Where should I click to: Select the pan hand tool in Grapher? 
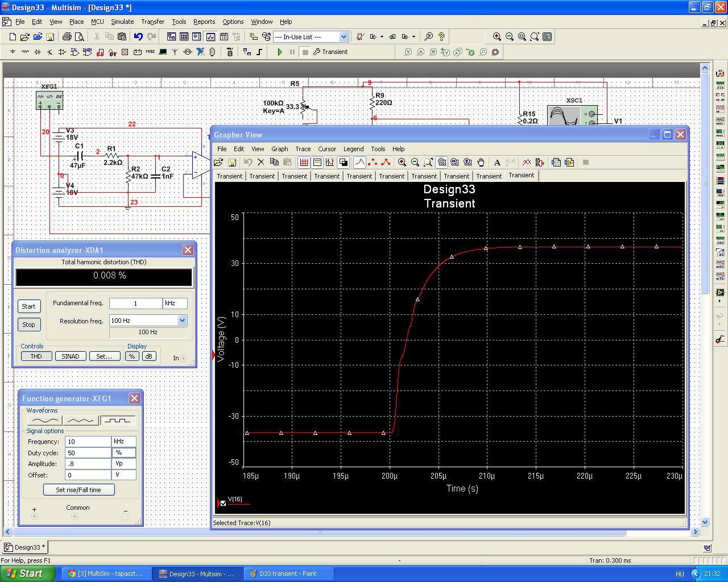[481, 163]
